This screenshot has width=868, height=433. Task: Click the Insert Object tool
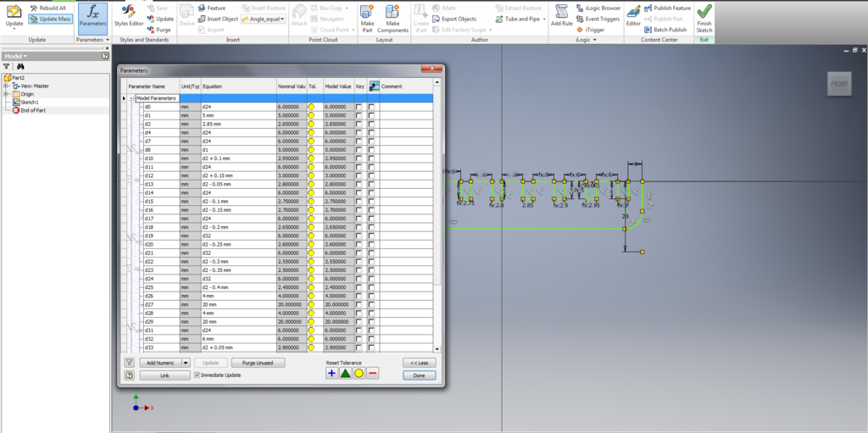[x=218, y=19]
